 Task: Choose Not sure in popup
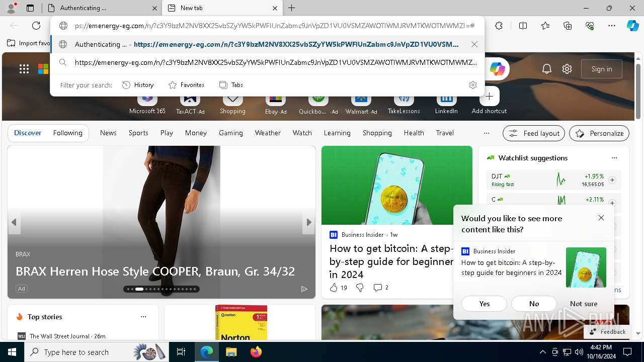[584, 304]
